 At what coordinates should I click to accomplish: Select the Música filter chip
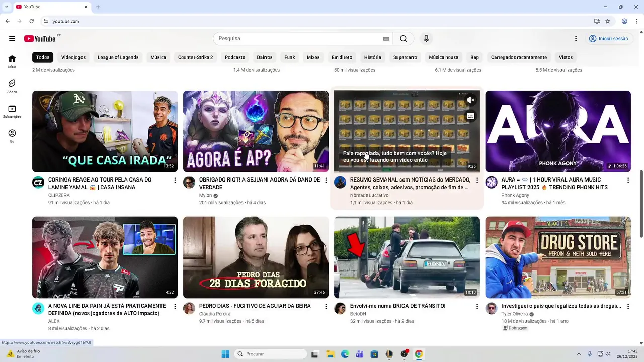pos(158,57)
